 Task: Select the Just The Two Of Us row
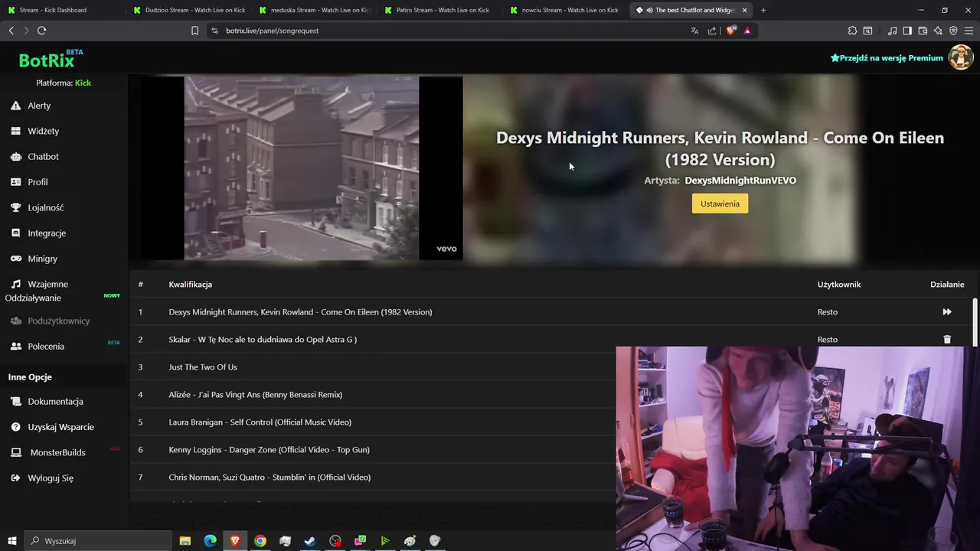pos(372,367)
